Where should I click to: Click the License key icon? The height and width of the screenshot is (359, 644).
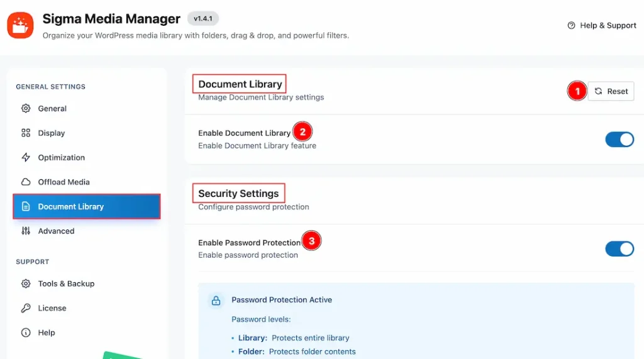[26, 308]
